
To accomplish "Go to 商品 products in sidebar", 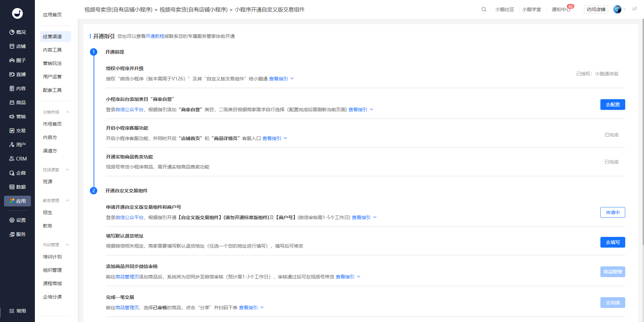I will [x=17, y=103].
